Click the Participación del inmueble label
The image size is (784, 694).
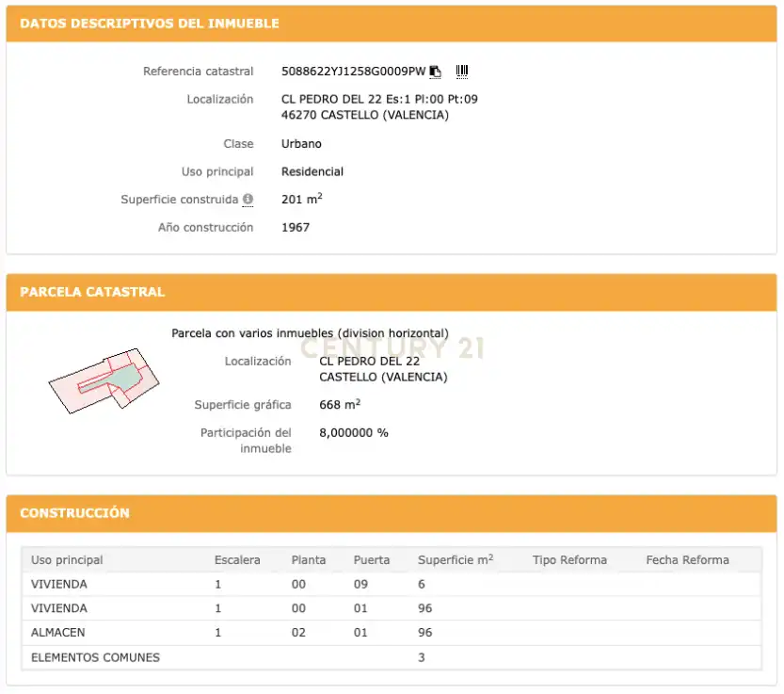[x=246, y=441]
